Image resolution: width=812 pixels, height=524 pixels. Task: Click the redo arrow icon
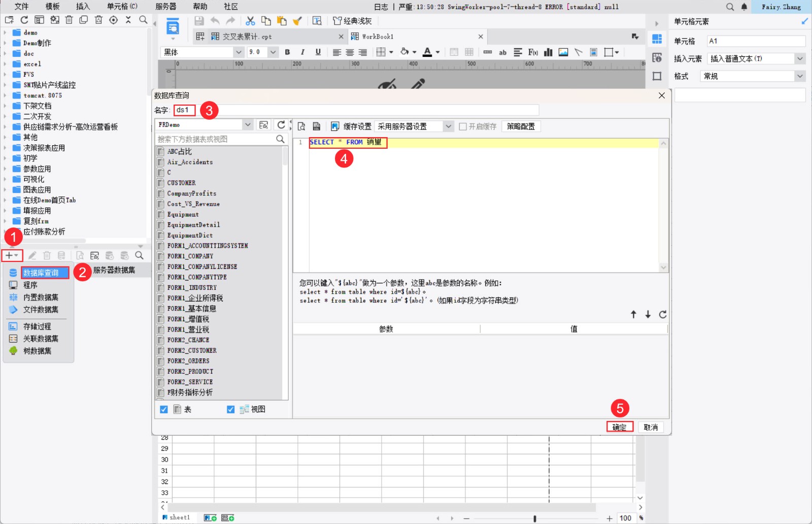pyautogui.click(x=231, y=21)
